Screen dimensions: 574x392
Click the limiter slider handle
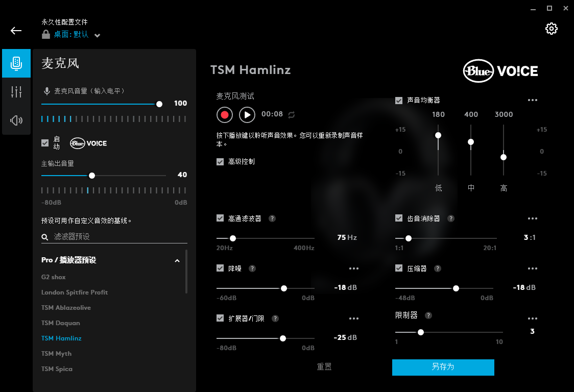[x=421, y=332]
